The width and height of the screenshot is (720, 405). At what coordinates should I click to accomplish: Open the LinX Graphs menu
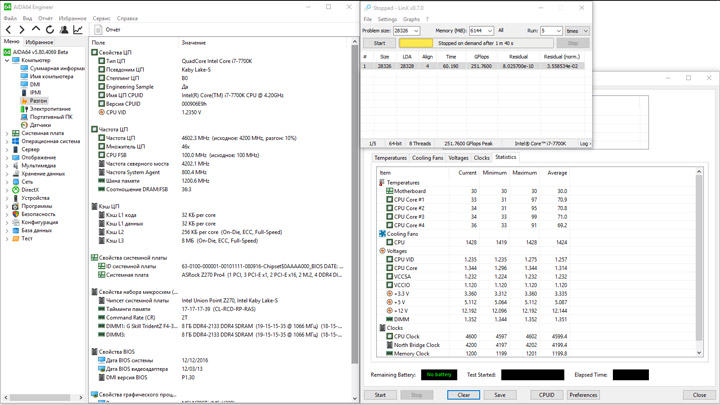click(411, 19)
